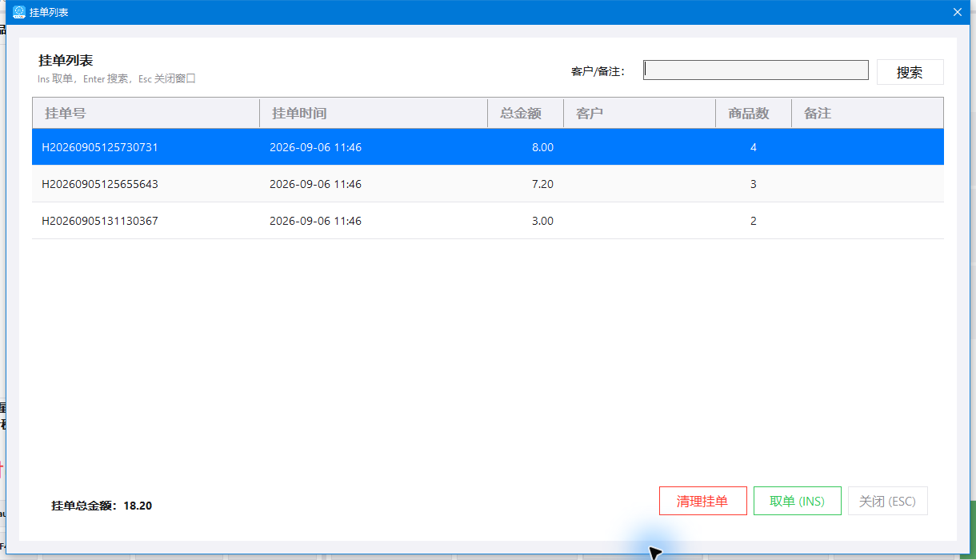Sort by 总金额 column header
Screen dimensions: 976x560
point(526,113)
